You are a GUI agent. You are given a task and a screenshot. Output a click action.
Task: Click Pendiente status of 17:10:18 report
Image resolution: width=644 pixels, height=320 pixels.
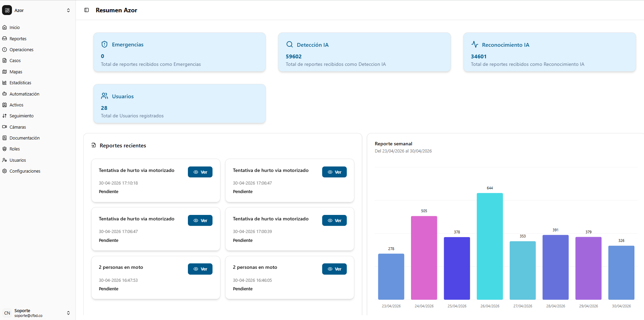point(109,192)
